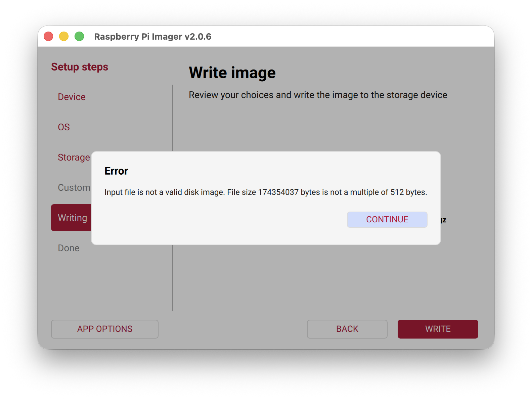This screenshot has height=399, width=532.
Task: Open the Customisation step in sidebar
Action: (74, 187)
